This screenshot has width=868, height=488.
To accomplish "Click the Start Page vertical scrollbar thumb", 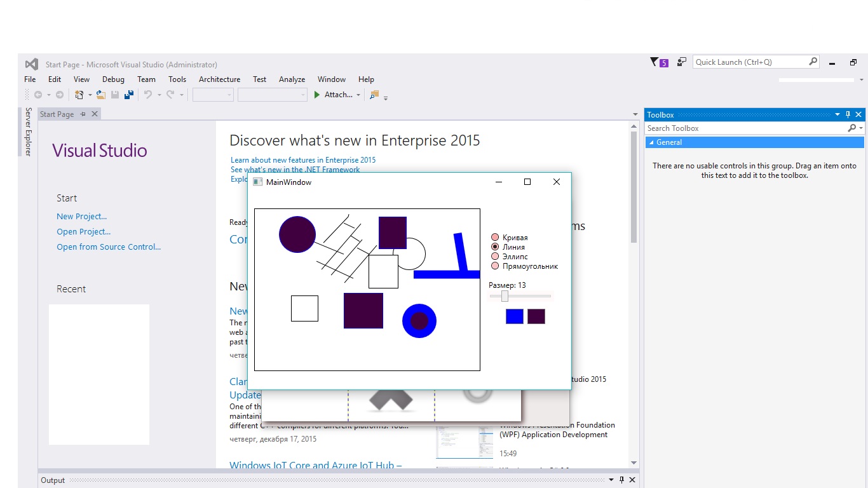I will click(634, 187).
